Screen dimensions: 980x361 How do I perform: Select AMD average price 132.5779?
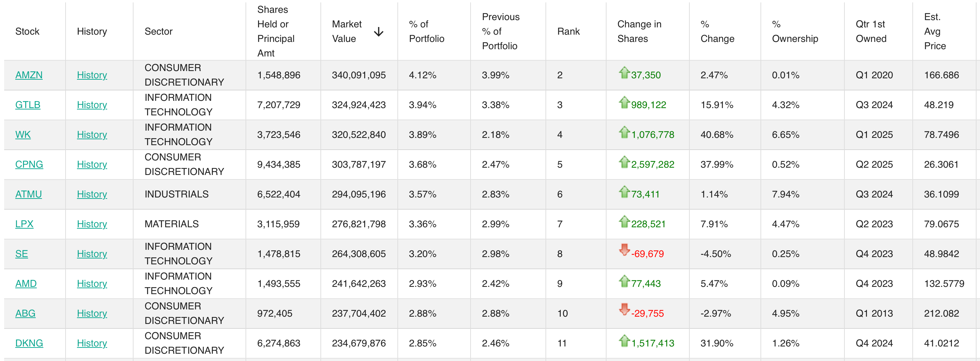[944, 283]
